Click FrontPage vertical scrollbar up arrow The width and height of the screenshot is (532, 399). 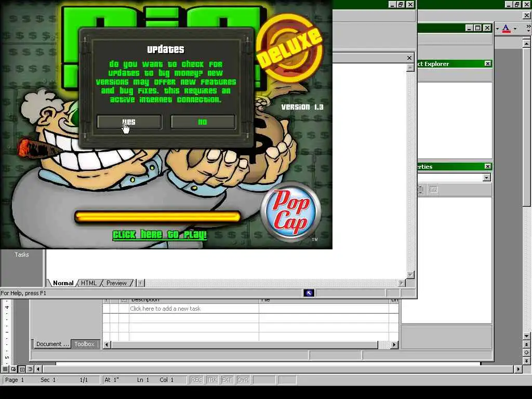(410, 68)
